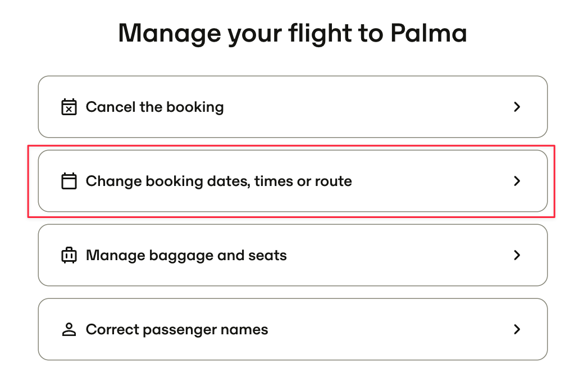Expand the chevron for Correct passenger names
This screenshot has width=588, height=386.
coord(517,329)
